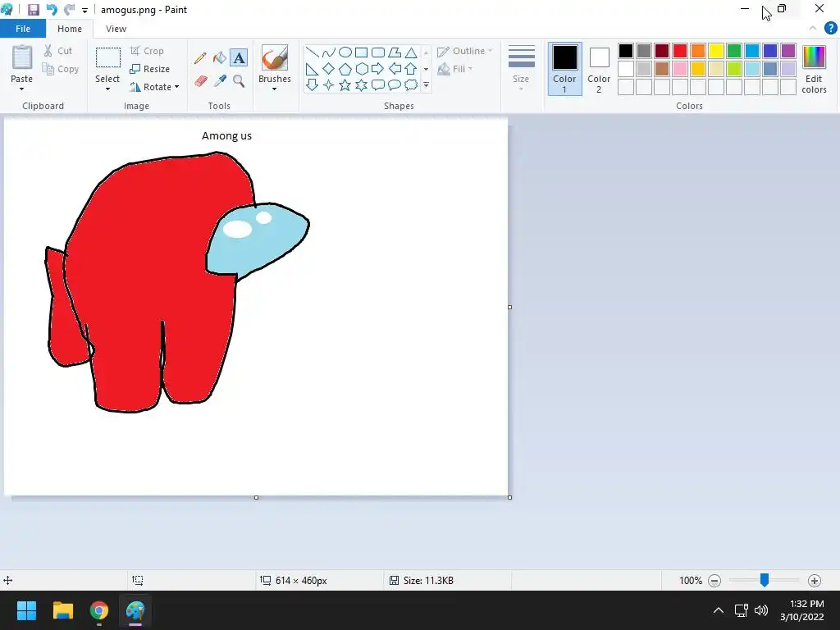
Task: Choose the Six-point star shape
Action: pos(362,84)
